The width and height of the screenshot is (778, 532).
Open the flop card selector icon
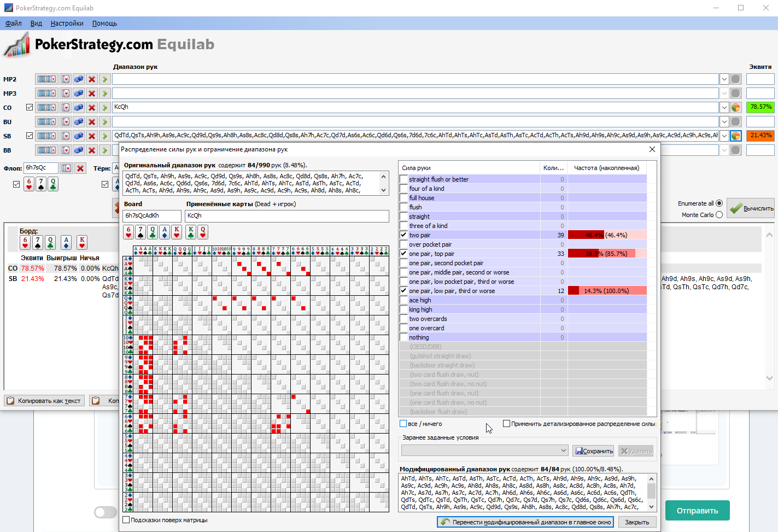pos(66,168)
